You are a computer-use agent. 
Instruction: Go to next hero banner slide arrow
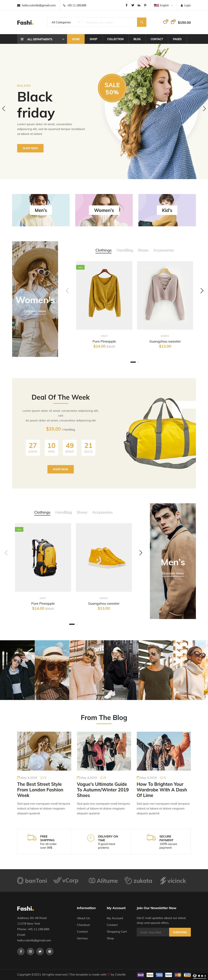tap(204, 108)
